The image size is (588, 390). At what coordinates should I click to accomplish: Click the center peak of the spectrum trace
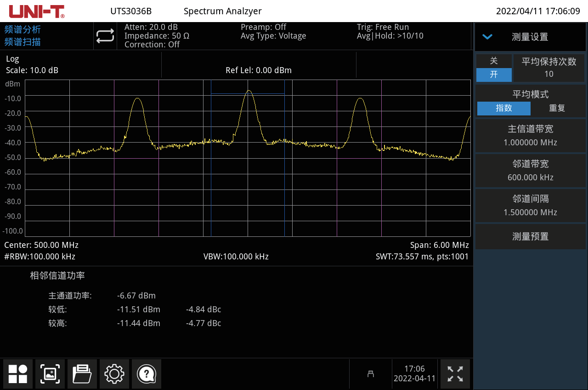tap(249, 91)
